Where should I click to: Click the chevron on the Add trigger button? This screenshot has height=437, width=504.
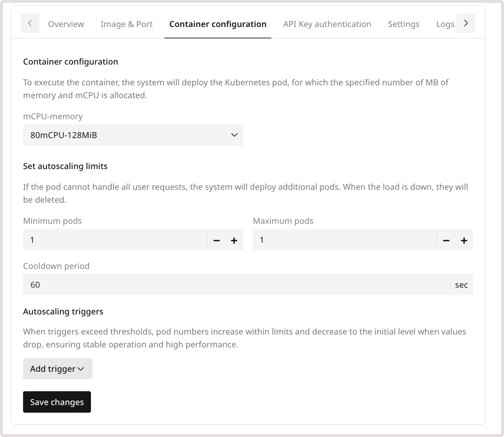click(x=80, y=369)
